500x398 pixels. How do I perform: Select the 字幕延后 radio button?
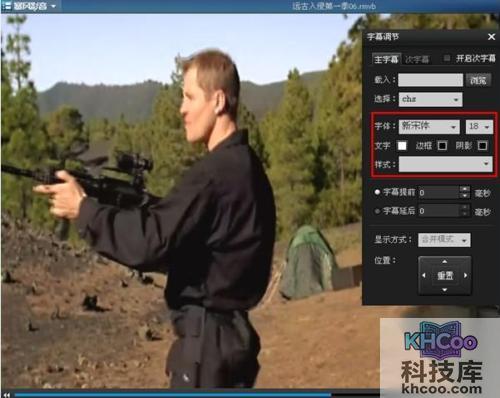click(x=377, y=211)
